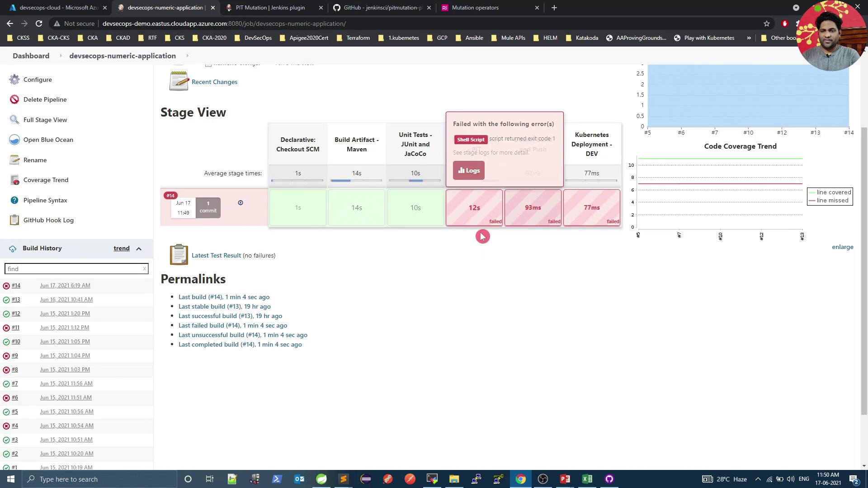Click the Coverage Trend icon
Image resolution: width=868 pixels, height=488 pixels.
[14, 180]
